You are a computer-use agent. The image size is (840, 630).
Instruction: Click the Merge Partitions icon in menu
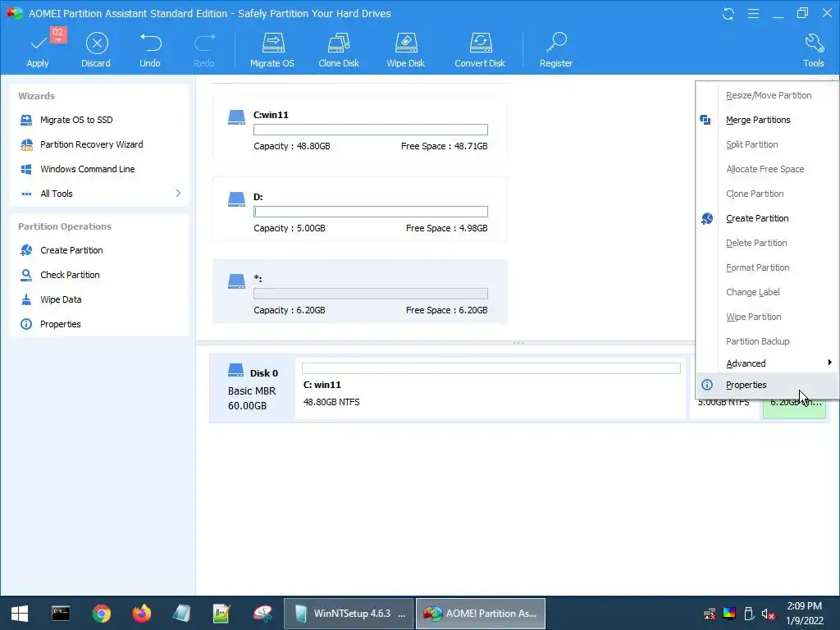(x=706, y=120)
